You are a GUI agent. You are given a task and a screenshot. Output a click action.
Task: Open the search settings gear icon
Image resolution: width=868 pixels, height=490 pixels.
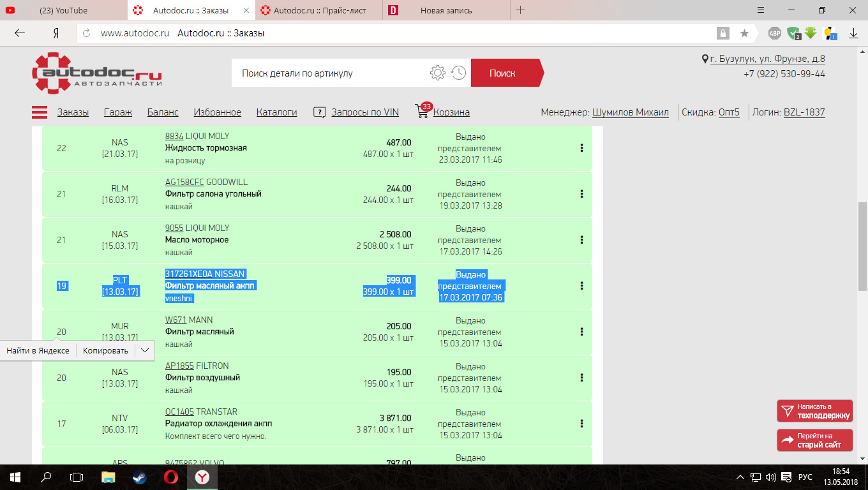437,73
